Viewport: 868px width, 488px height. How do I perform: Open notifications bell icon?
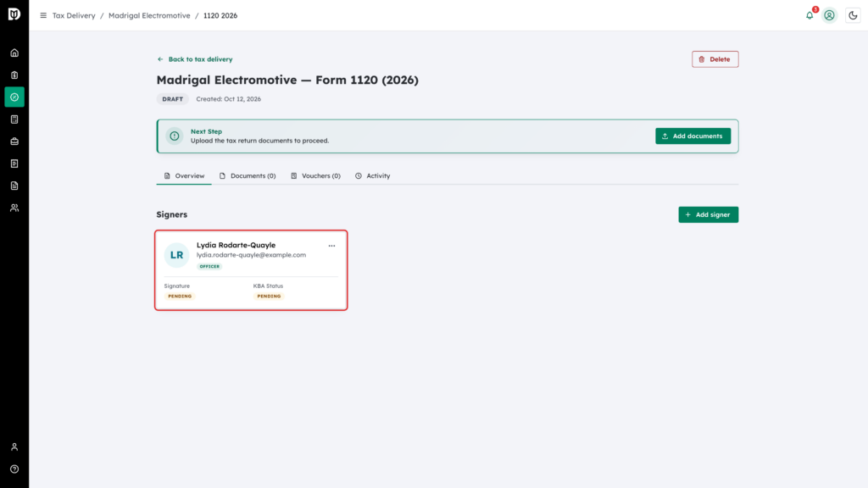pos(810,15)
